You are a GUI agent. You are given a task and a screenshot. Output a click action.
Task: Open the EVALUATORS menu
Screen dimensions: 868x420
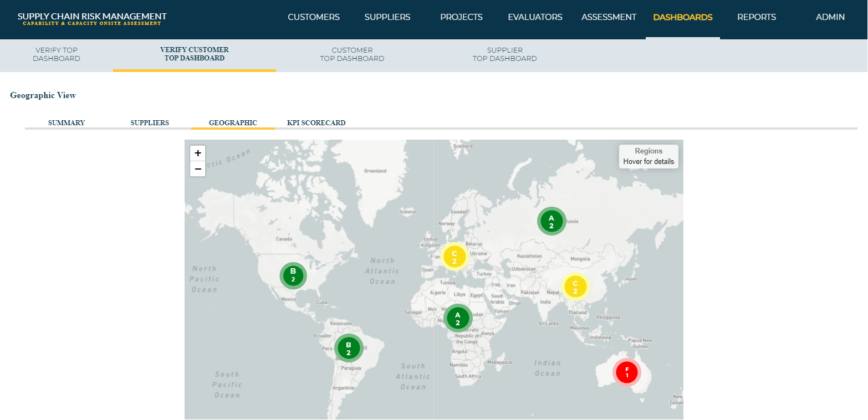coord(535,17)
